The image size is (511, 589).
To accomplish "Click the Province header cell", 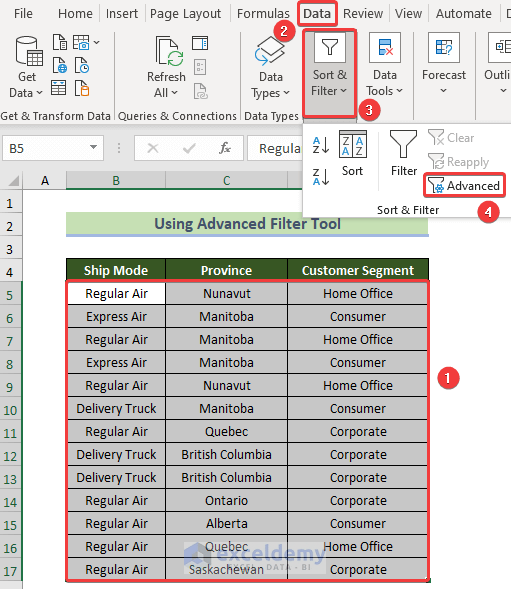I will pyautogui.click(x=226, y=270).
